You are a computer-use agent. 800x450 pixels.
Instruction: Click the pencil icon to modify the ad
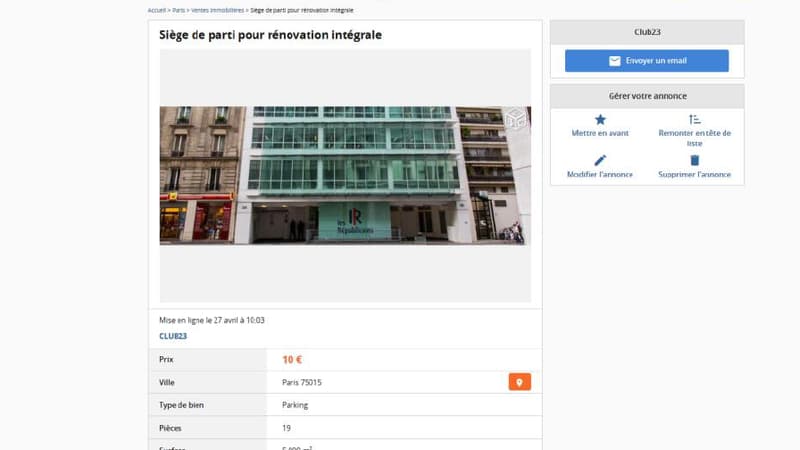pyautogui.click(x=600, y=160)
